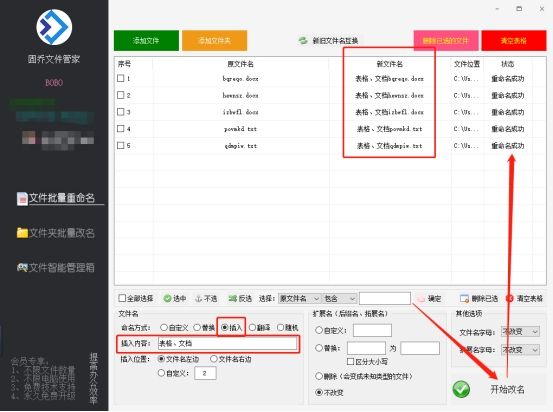Image resolution: width=553 pixels, height=412 pixels.
Task: Select 自定义 insert position radio
Action: click(161, 373)
